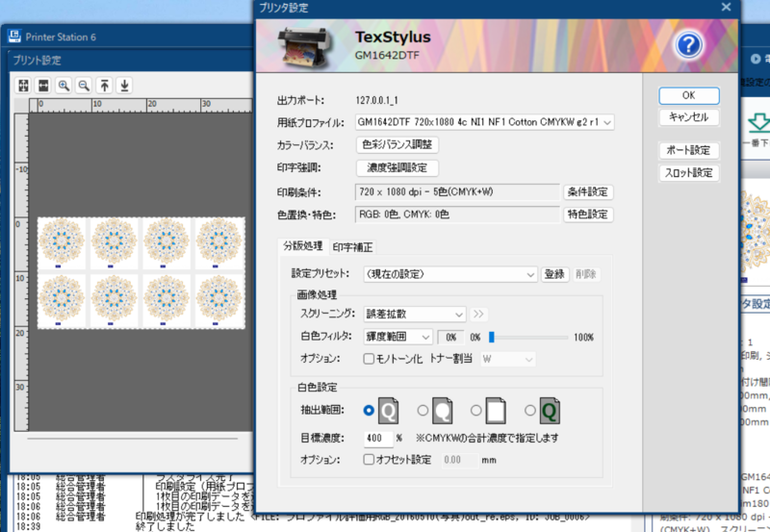This screenshot has height=532, width=770.
Task: Click the fit-to-window icon in Print Settings toolbar
Action: (x=23, y=86)
